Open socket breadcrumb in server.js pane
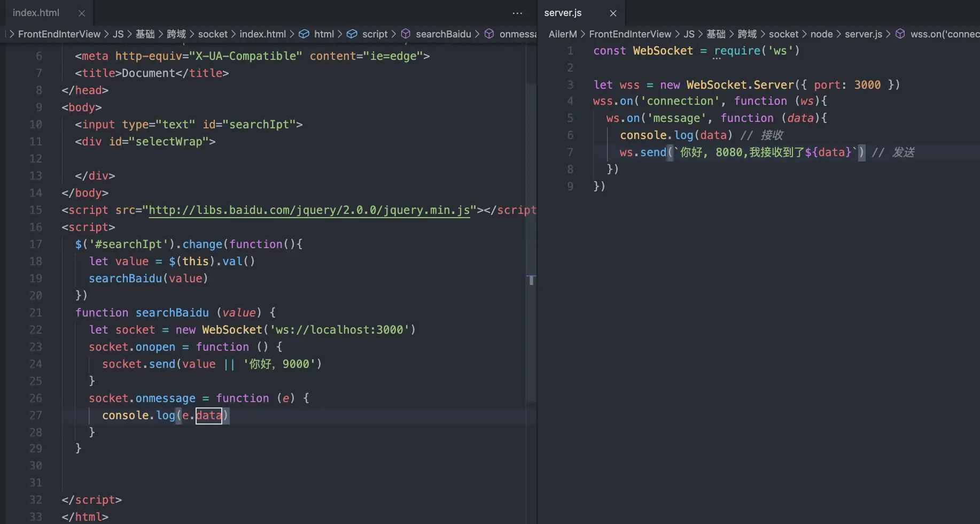The width and height of the screenshot is (980, 524). point(783,34)
